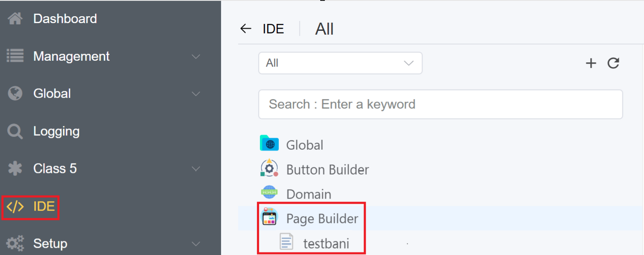Expand the Management menu chevron
This screenshot has height=255, width=644.
click(196, 56)
